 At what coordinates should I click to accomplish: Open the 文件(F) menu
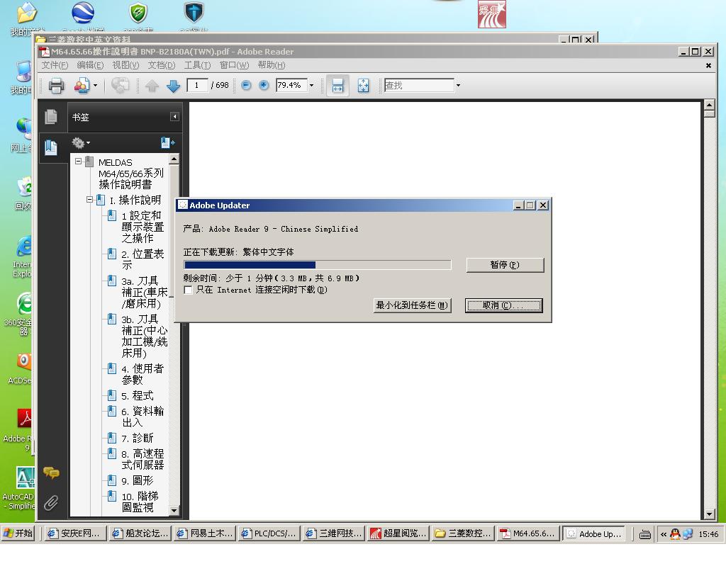click(x=55, y=65)
